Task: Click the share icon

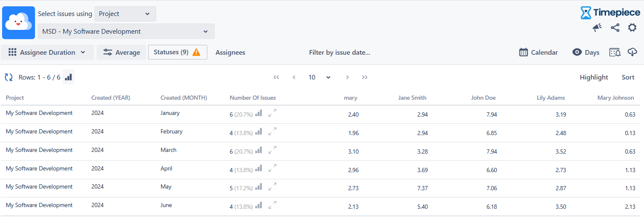Action: [615, 28]
